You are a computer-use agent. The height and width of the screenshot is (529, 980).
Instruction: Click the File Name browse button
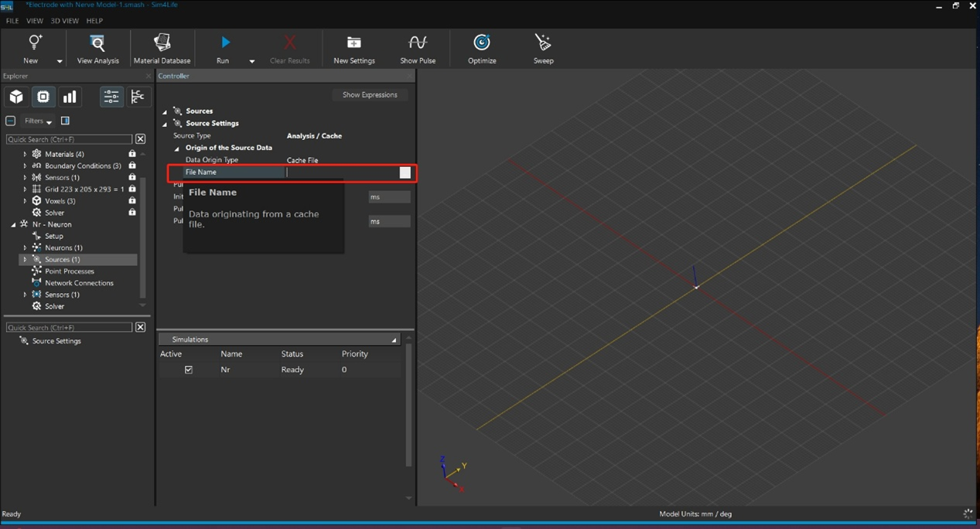click(405, 172)
